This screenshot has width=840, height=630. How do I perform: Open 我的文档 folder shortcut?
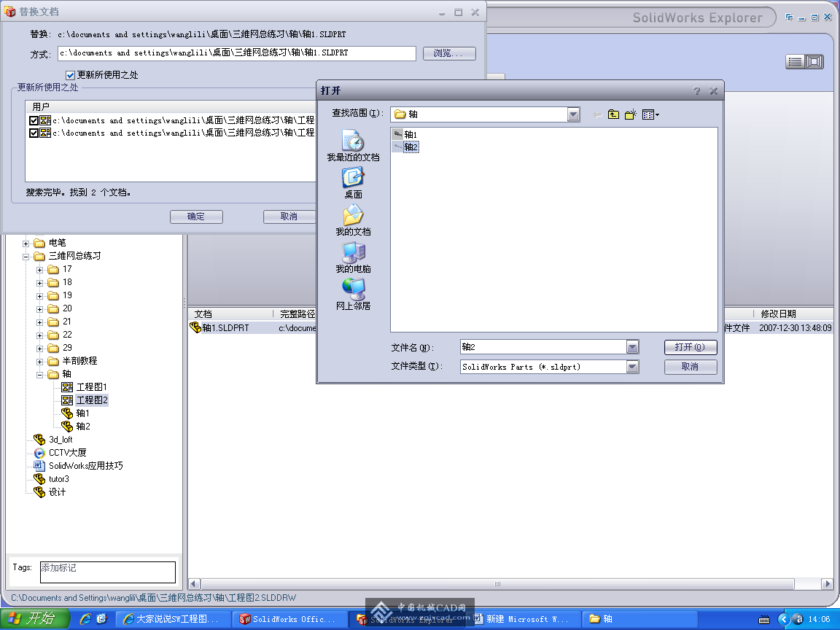(x=353, y=220)
